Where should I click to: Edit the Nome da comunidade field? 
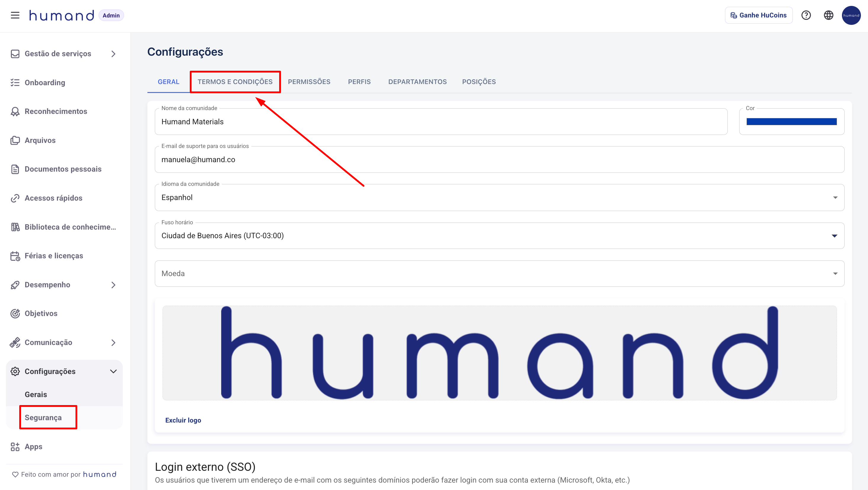click(441, 122)
